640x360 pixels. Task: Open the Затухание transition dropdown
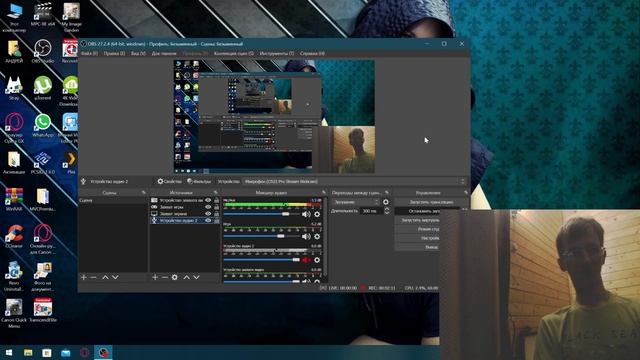click(355, 202)
